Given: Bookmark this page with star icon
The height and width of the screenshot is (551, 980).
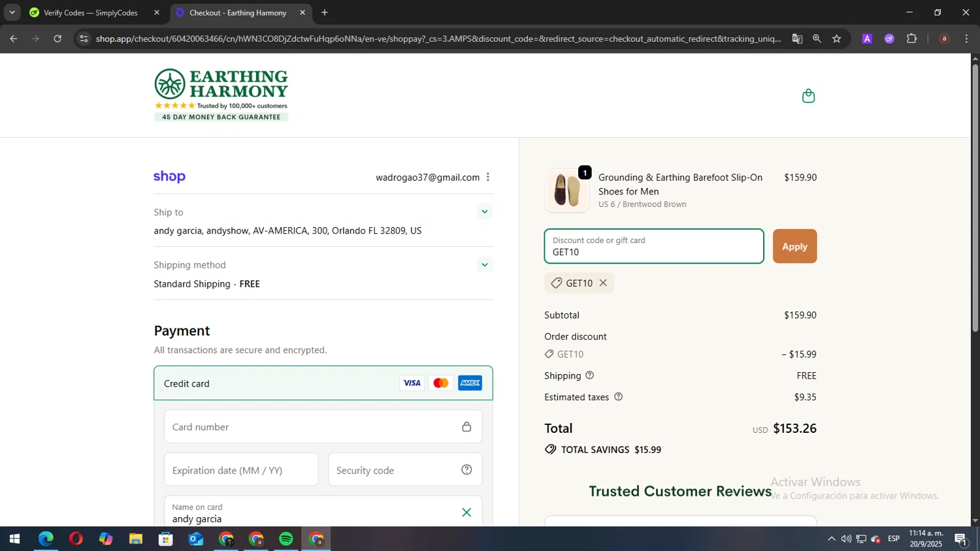Looking at the screenshot, I should click(x=837, y=39).
